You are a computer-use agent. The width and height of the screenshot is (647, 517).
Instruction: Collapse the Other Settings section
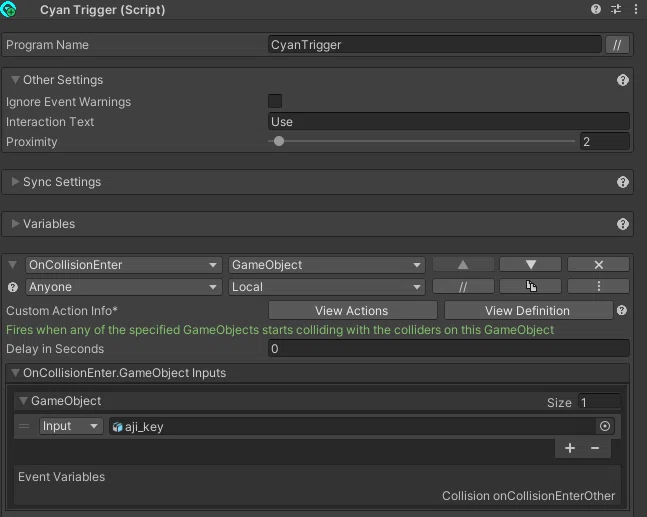(15, 80)
